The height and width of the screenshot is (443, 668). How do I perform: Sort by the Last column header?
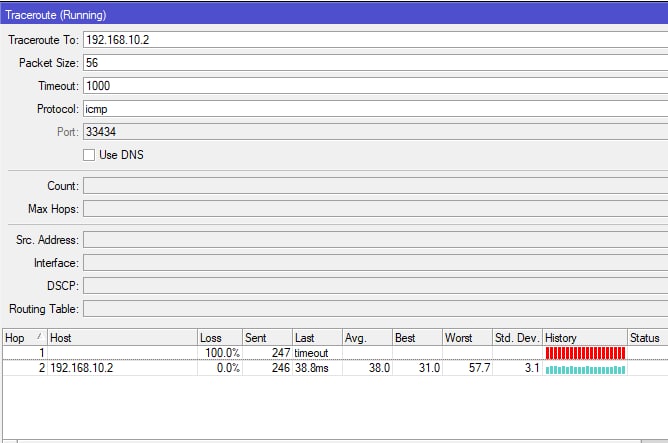point(317,338)
